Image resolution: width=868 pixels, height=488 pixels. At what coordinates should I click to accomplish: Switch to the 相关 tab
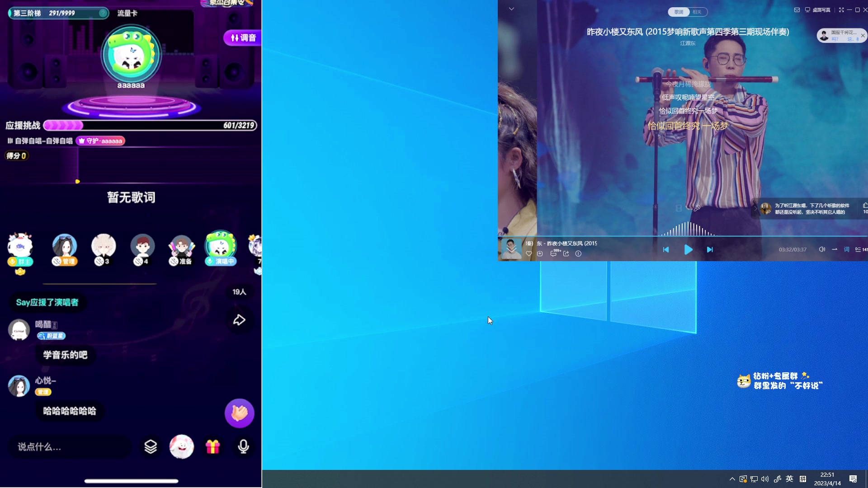coord(696,12)
